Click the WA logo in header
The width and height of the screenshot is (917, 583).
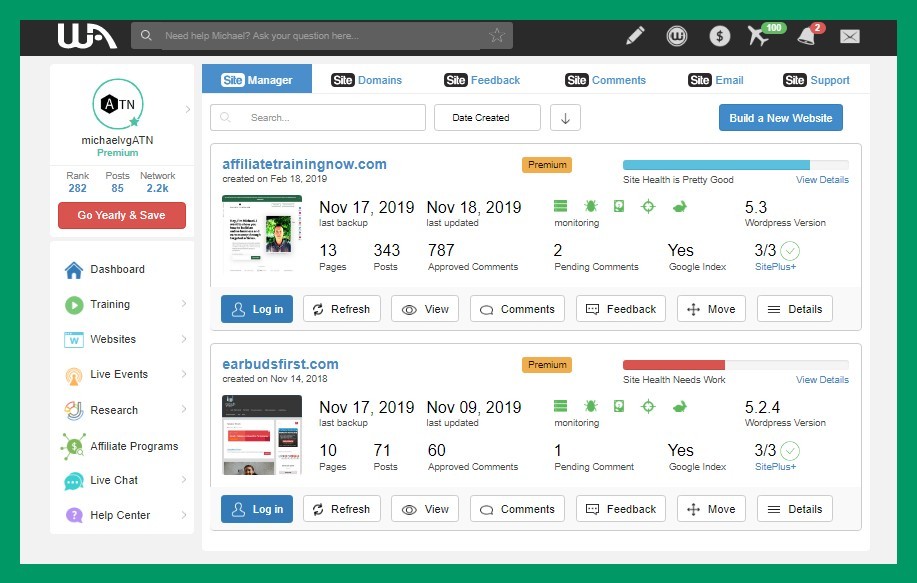click(x=87, y=36)
